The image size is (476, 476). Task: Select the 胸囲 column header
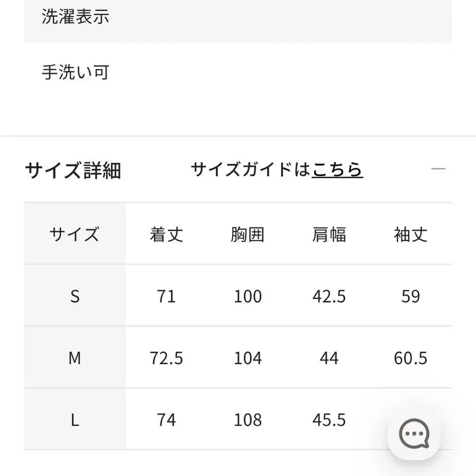tap(248, 234)
